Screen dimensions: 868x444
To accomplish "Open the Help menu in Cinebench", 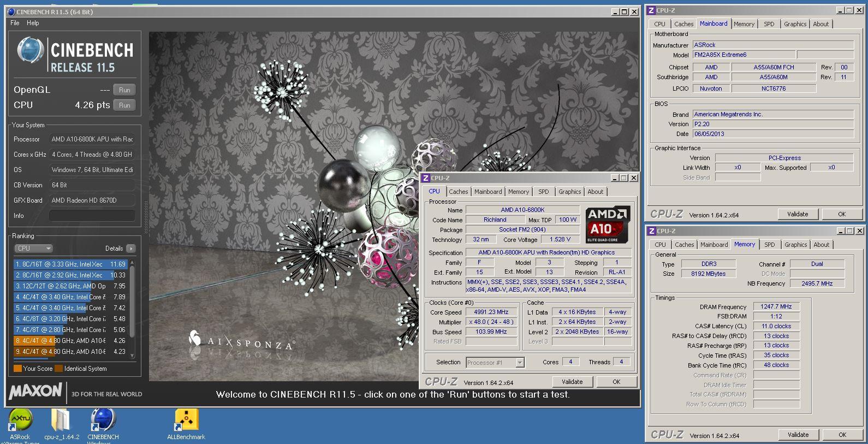I will point(33,23).
